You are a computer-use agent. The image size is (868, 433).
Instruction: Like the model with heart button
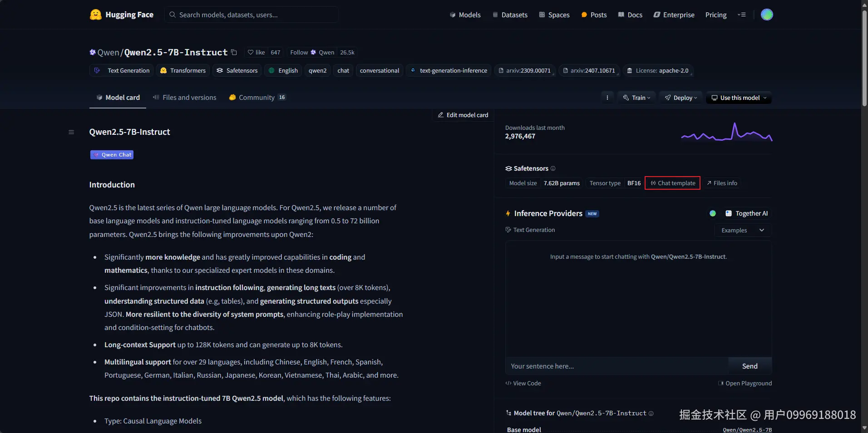256,52
